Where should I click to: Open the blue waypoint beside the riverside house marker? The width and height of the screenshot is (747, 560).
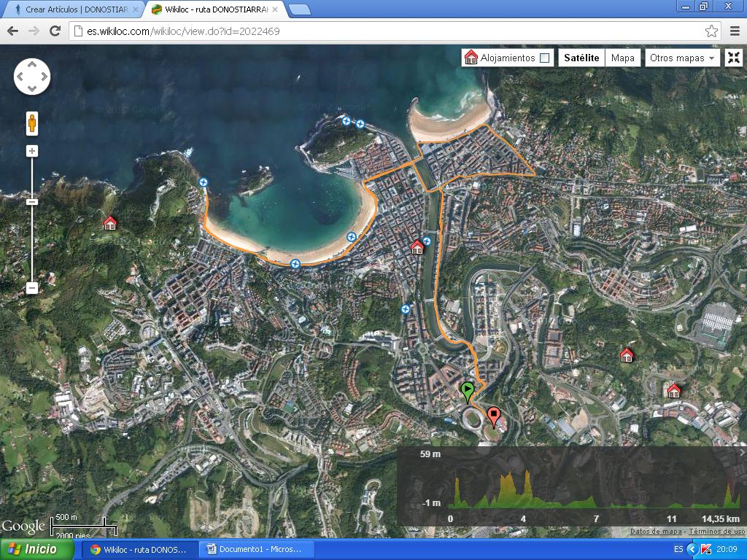(426, 241)
